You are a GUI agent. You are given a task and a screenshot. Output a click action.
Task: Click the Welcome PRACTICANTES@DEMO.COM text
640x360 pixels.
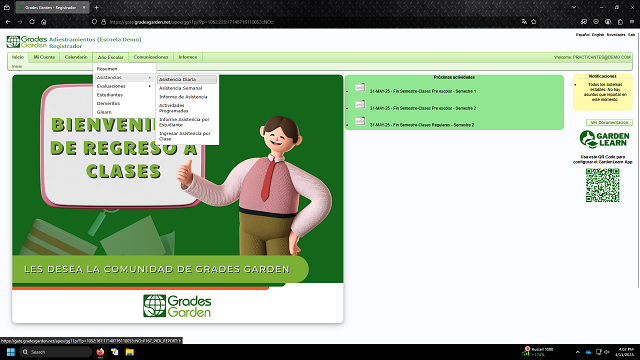pos(592,57)
